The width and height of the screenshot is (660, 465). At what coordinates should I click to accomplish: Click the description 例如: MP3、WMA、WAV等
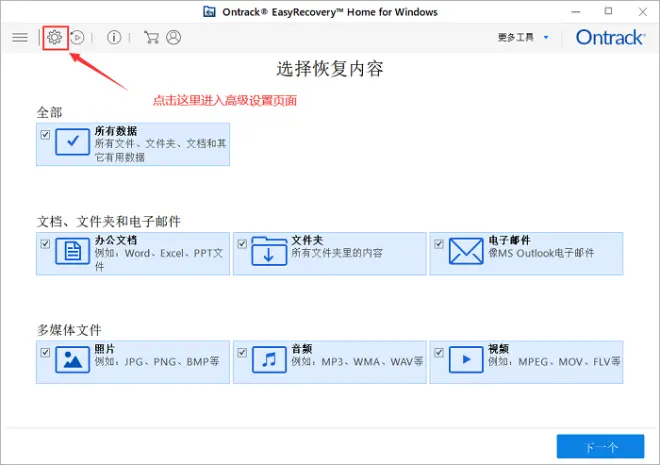357,361
